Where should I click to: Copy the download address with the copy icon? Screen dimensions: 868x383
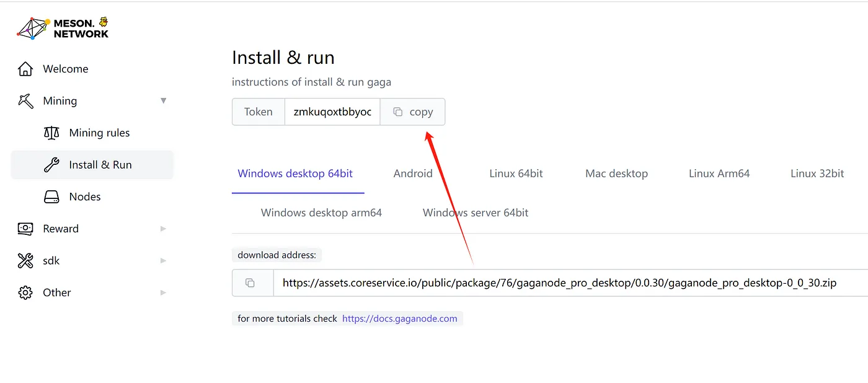click(x=250, y=283)
